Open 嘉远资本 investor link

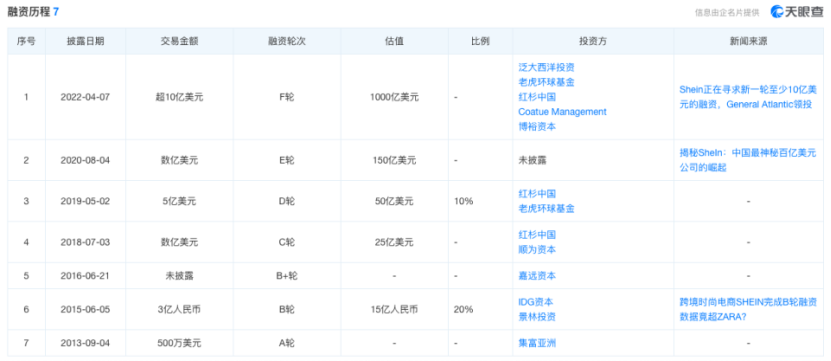pos(537,276)
